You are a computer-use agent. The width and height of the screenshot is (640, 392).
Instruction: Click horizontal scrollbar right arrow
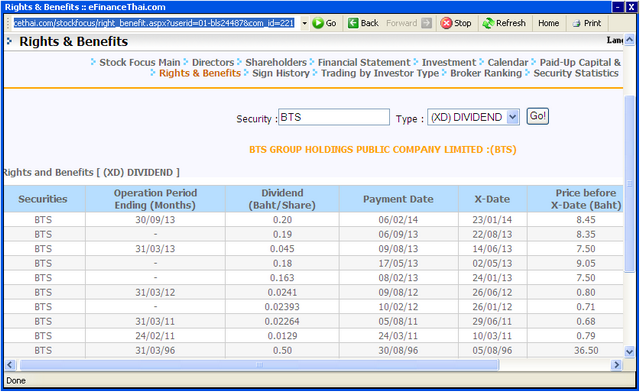(616, 365)
